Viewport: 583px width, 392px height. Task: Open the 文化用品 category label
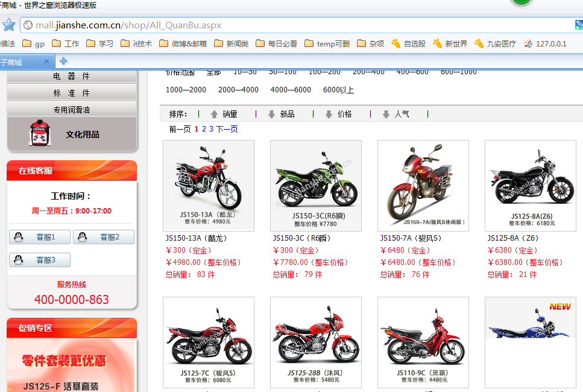(x=83, y=134)
